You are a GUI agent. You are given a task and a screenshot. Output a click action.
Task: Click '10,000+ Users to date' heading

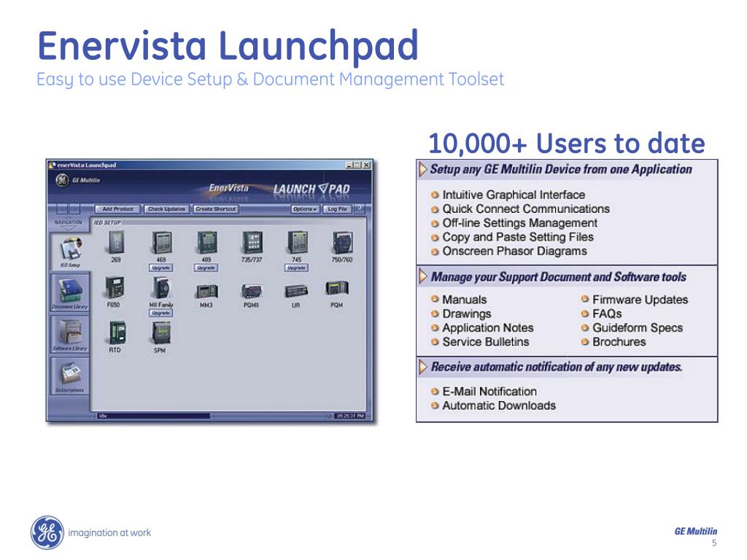(566, 143)
